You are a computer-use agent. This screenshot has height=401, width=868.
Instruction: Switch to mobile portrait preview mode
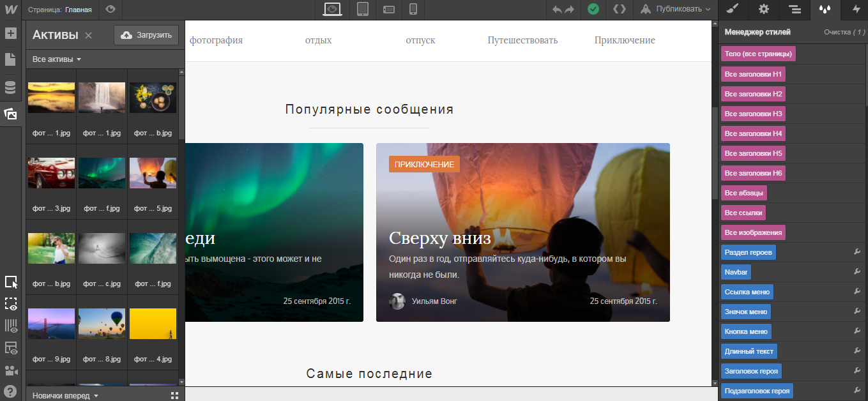coord(413,10)
